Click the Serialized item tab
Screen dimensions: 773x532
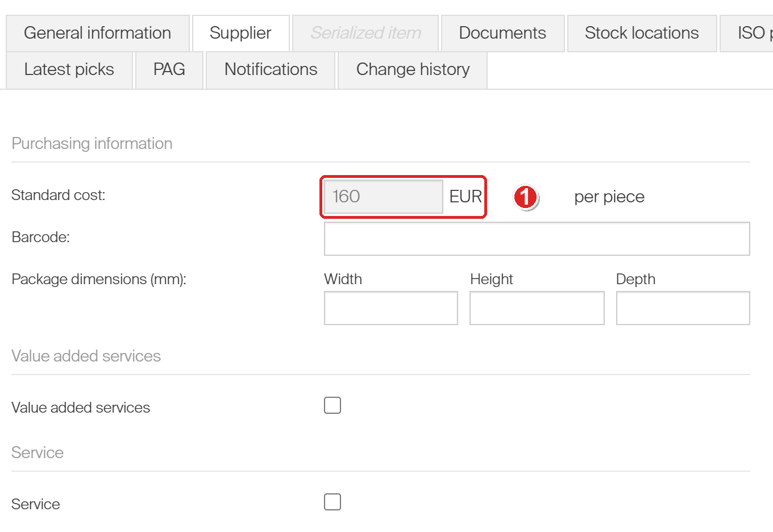click(365, 33)
